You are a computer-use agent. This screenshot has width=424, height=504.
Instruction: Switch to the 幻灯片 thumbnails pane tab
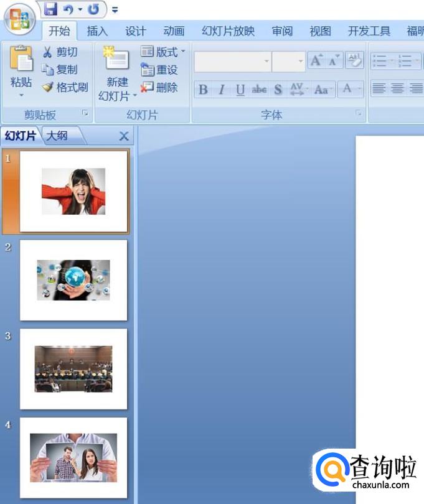click(20, 136)
